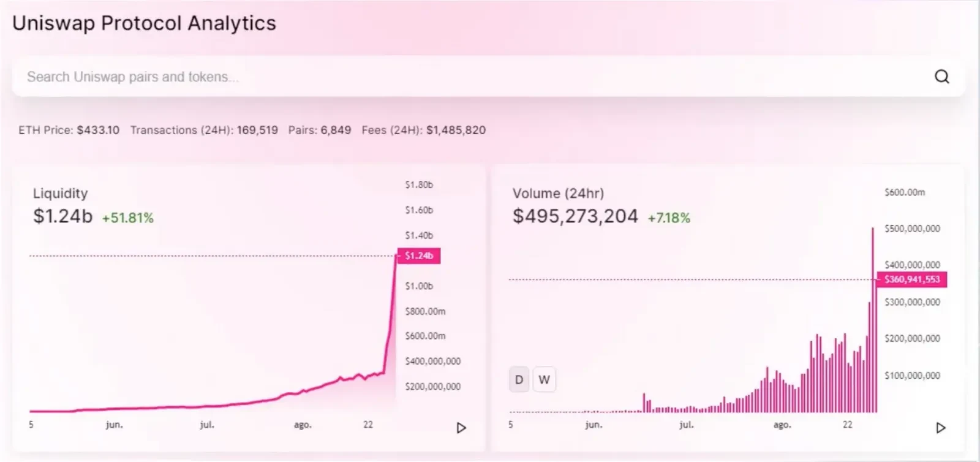Click the Pairs 6,849 stat
The height and width of the screenshot is (462, 980).
320,130
